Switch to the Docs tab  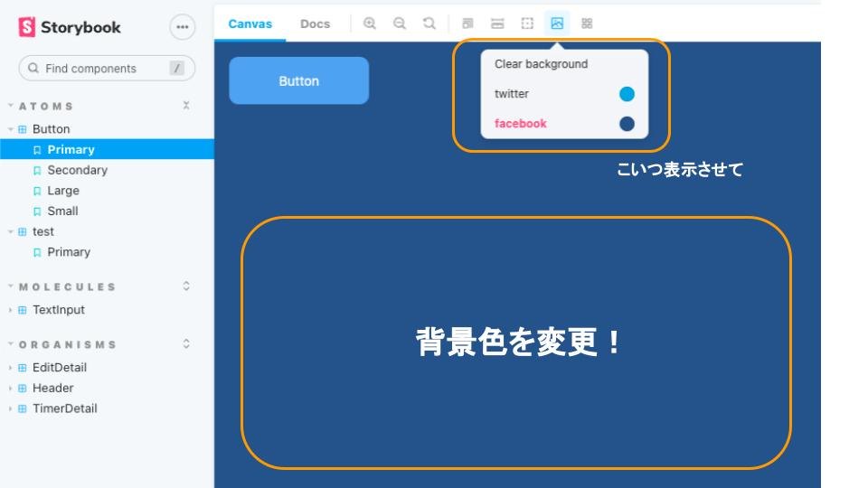click(x=315, y=23)
